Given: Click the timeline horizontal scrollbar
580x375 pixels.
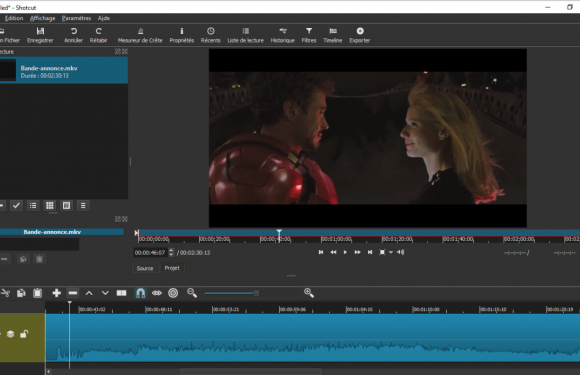Looking at the screenshot, I should pos(251,371).
